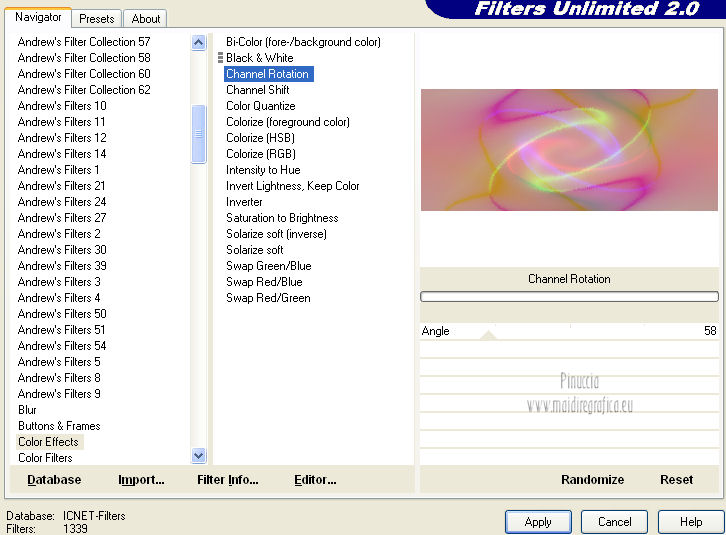The height and width of the screenshot is (535, 726).
Task: Select Swap Red/Green filter
Action: (x=268, y=298)
